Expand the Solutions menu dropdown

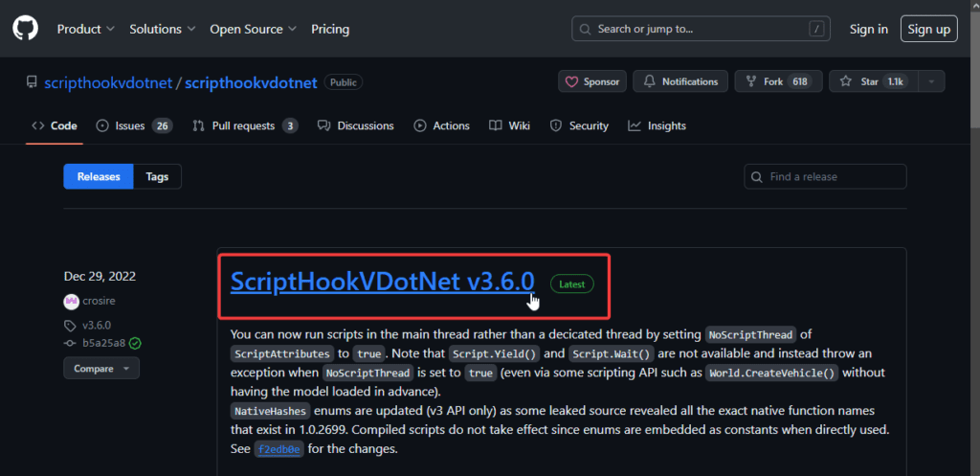[162, 29]
